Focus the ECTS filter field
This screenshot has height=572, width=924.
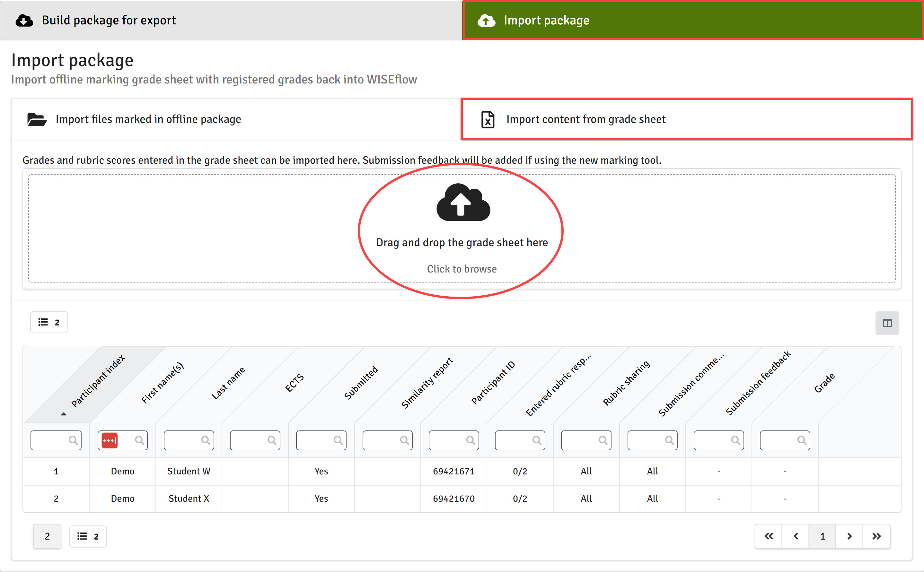pos(255,440)
